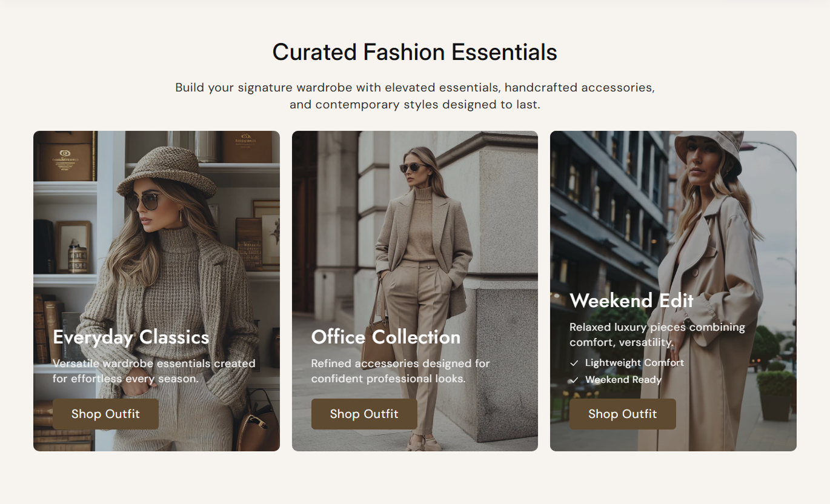The height and width of the screenshot is (504, 830).
Task: Click the 'Build your signature wardrobe' subtitle
Action: coord(415,96)
